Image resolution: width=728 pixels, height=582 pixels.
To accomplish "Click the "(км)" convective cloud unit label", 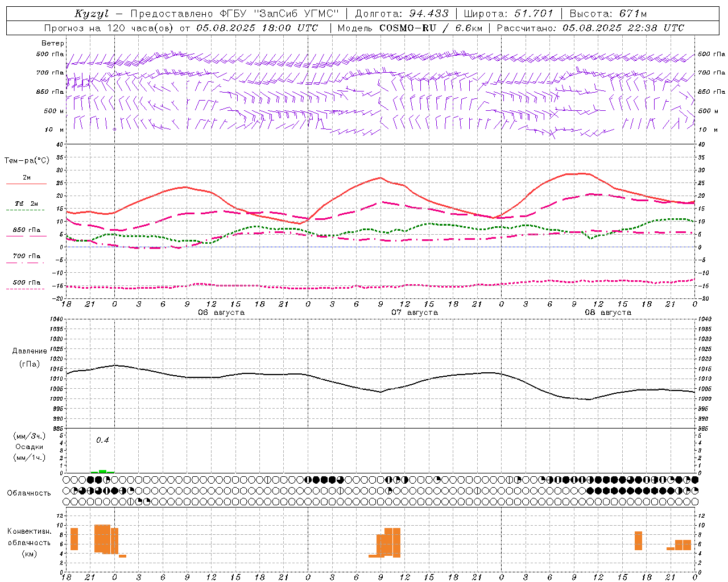I will click(30, 554).
